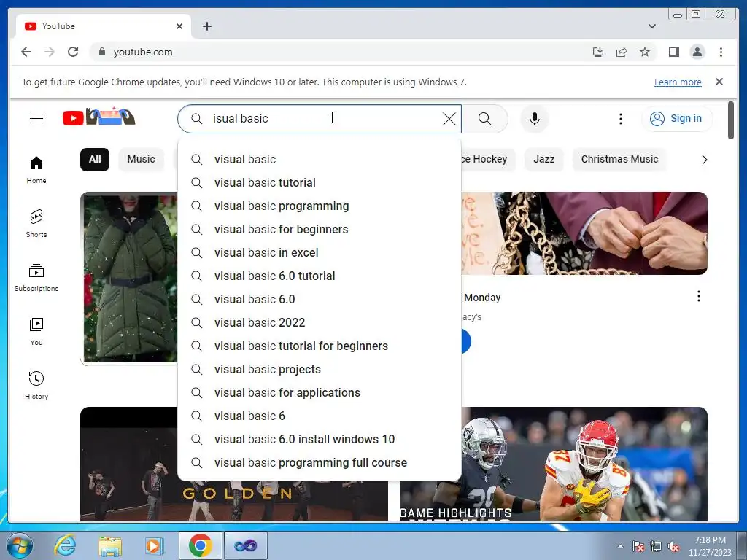Select the All filter chip
The image size is (747, 560).
[x=95, y=159]
